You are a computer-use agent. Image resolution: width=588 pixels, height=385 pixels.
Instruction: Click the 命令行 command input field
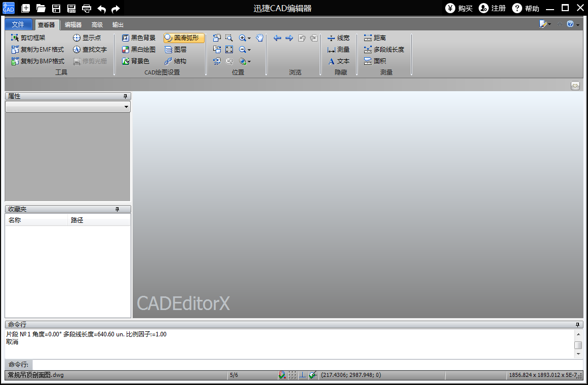click(x=307, y=364)
